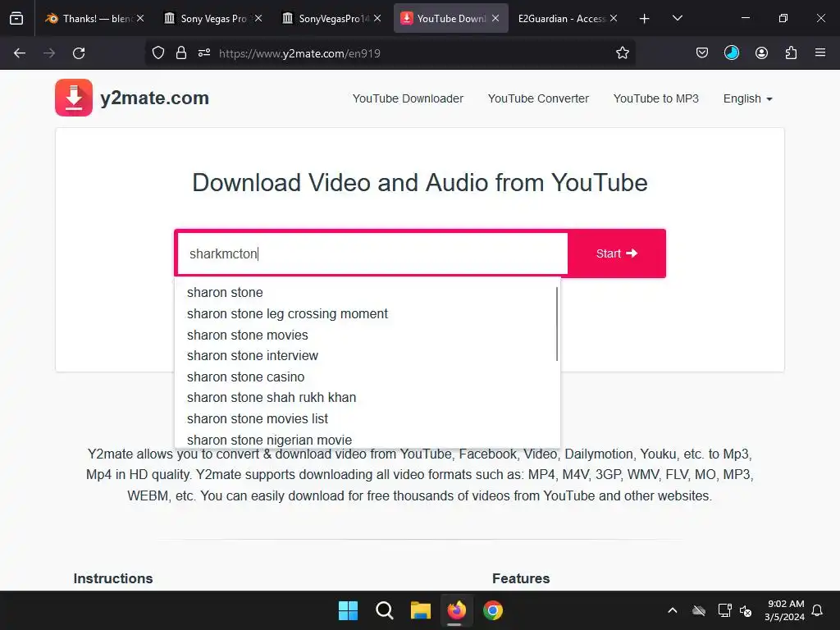Open the notifications bell icon
The image size is (840, 630).
(x=817, y=610)
